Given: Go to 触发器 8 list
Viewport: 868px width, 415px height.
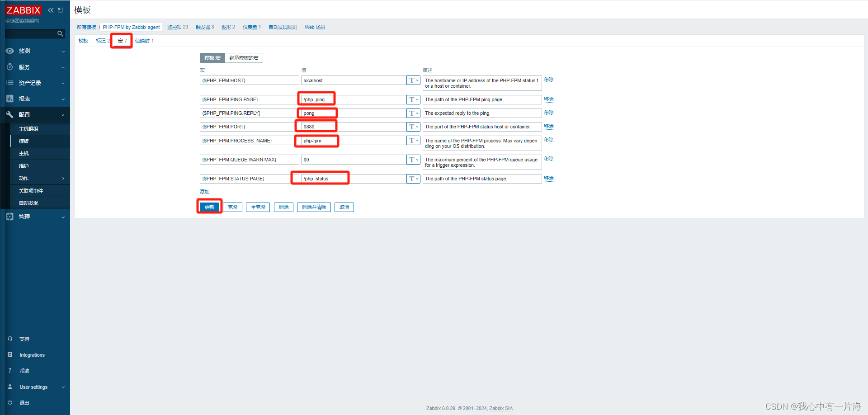Looking at the screenshot, I should (x=205, y=27).
